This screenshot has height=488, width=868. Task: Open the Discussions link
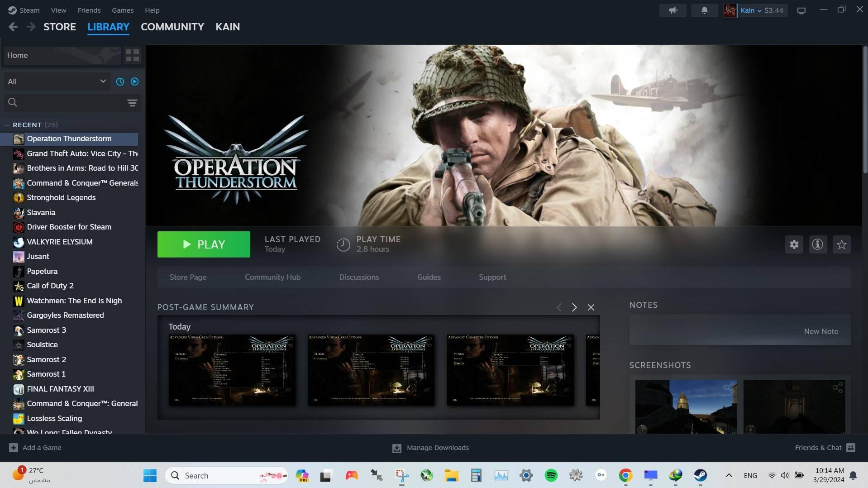[359, 277]
